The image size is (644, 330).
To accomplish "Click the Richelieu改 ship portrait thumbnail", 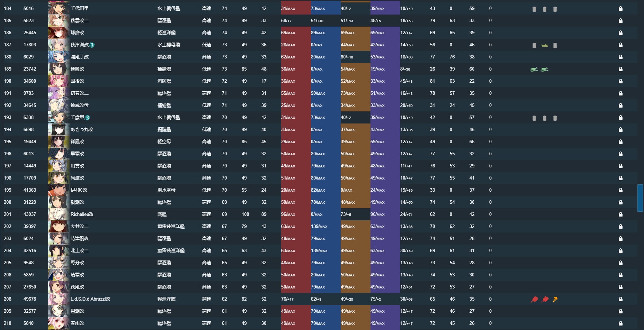I will 58,214.
